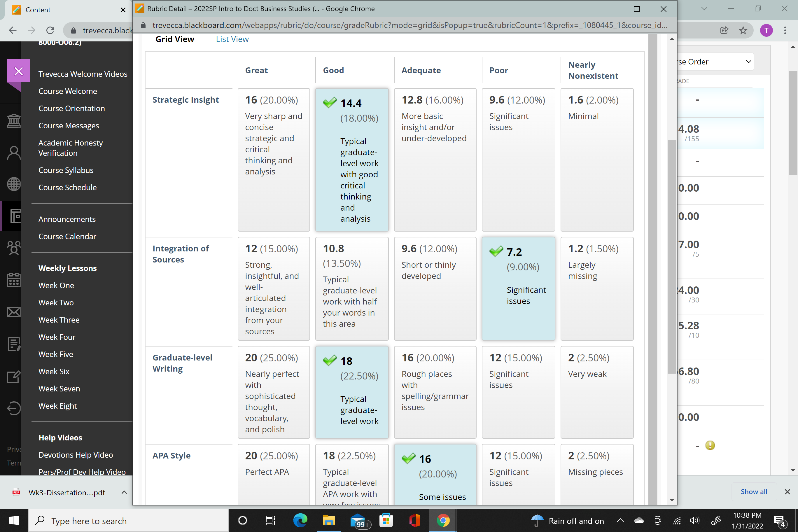798x532 pixels.
Task: Open the Course Order sort dropdown
Action: [715, 62]
